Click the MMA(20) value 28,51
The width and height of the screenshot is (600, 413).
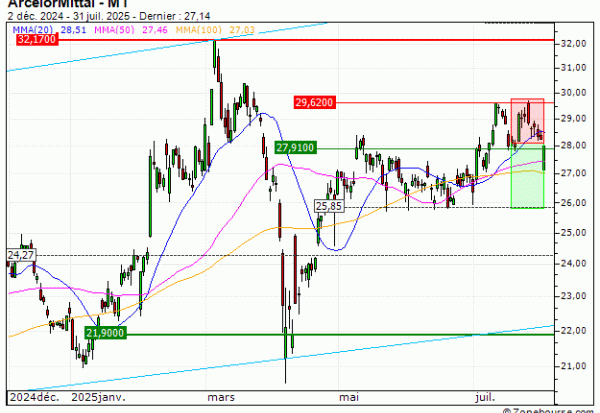coord(73,30)
